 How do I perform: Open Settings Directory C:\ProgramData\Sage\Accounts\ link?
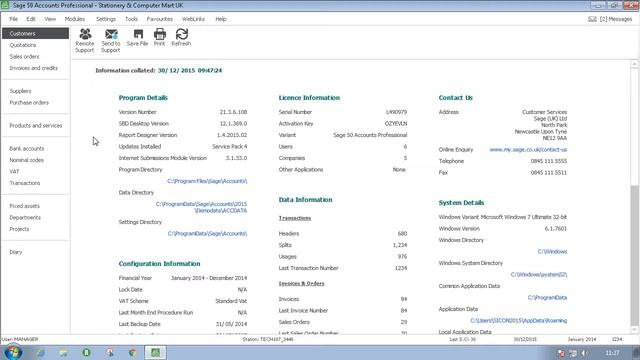click(207, 233)
